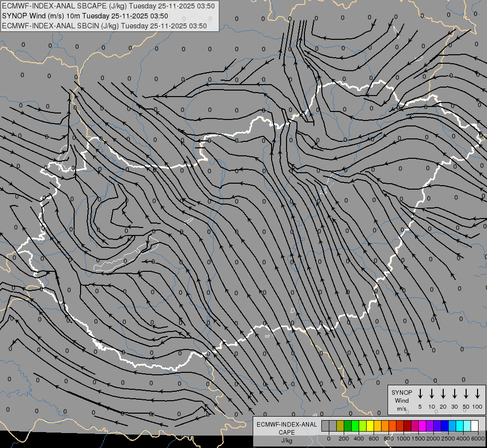Click the '2500' tick label on CAPE scale
This screenshot has height=448, width=487.
point(448,439)
